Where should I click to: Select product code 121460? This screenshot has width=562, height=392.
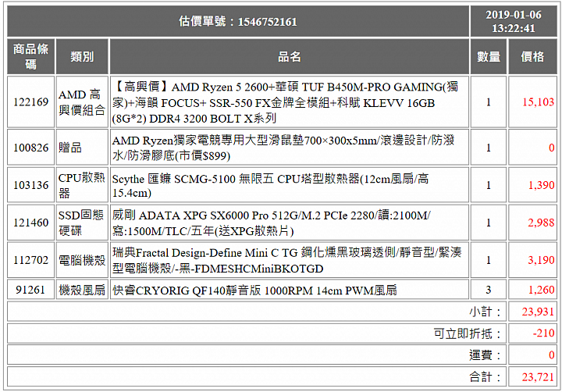point(30,223)
